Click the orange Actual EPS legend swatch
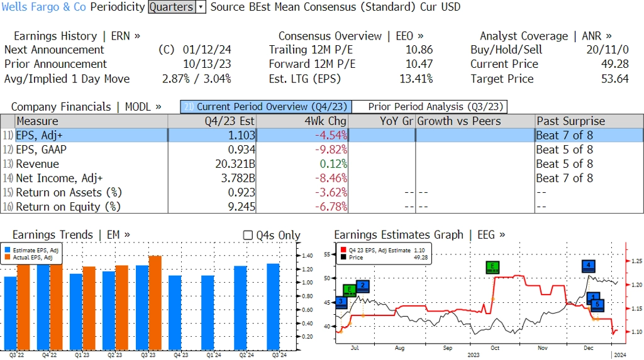This screenshot has height=360, width=644. [x=8, y=258]
